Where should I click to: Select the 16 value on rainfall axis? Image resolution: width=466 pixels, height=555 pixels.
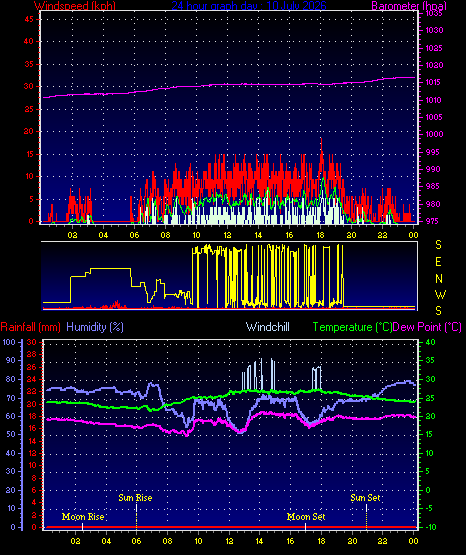pyautogui.click(x=32, y=428)
